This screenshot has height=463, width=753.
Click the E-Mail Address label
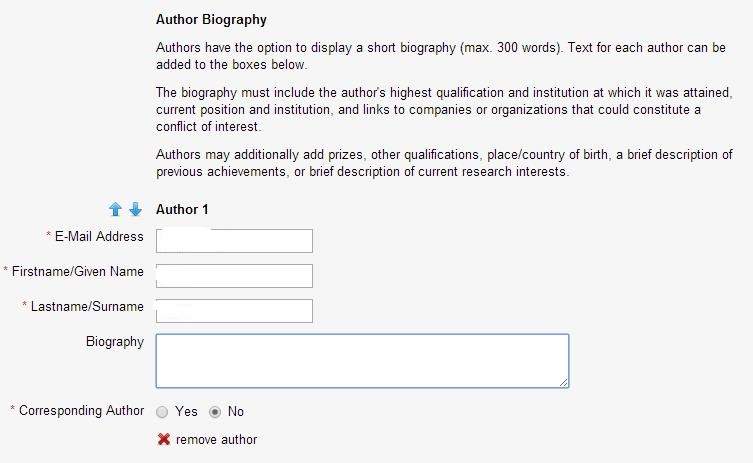pyautogui.click(x=99, y=237)
